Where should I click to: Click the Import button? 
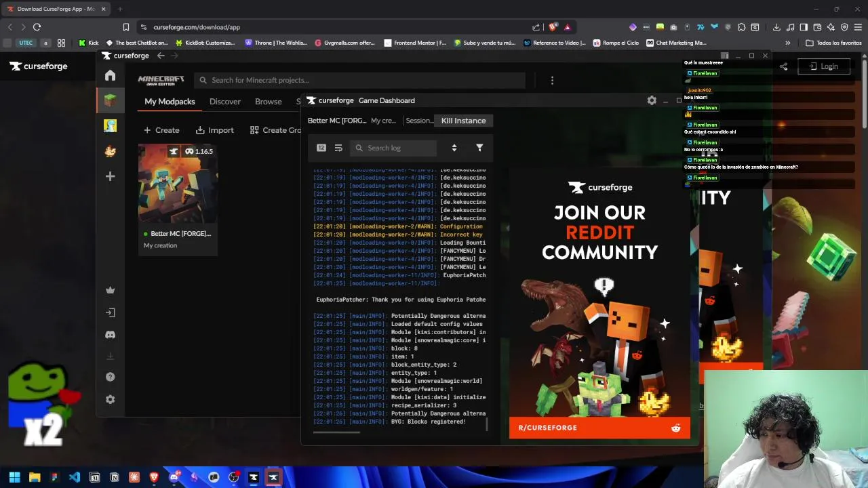click(214, 130)
